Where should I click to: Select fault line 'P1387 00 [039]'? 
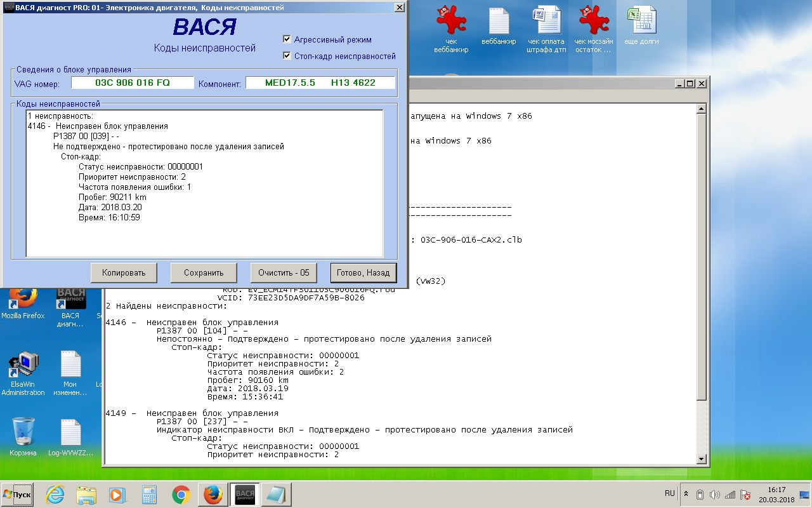86,137
